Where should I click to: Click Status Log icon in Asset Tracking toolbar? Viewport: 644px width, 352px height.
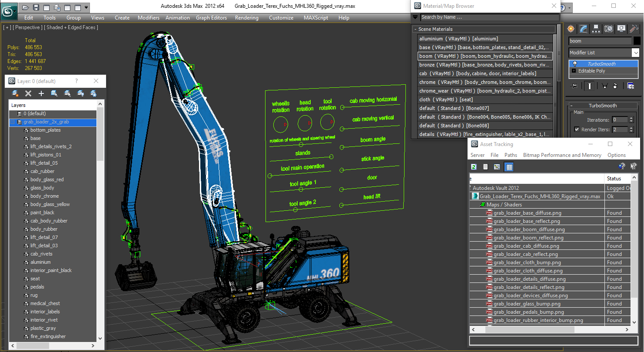pos(485,167)
